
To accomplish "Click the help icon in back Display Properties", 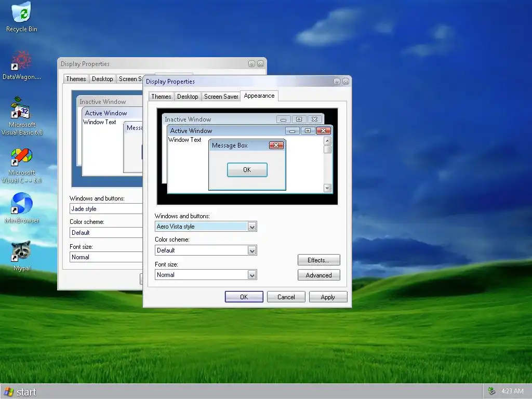I will point(251,64).
